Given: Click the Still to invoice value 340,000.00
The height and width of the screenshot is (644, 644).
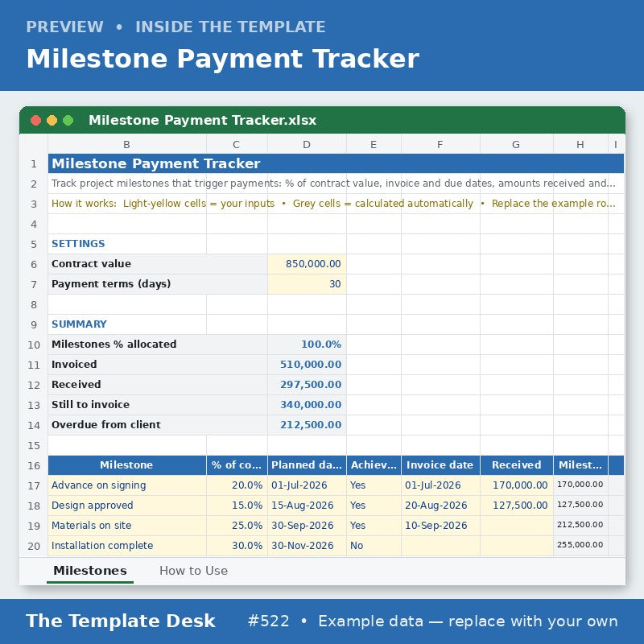Looking at the screenshot, I should 307,405.
